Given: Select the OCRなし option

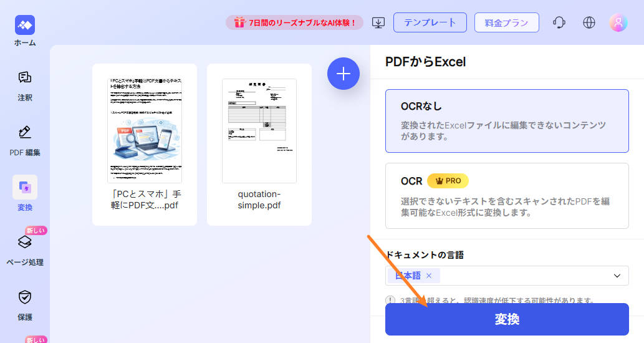Looking at the screenshot, I should pos(507,121).
